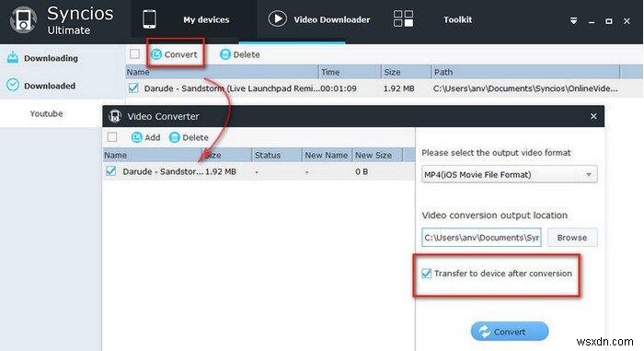Click the Video Downloader play icon

tap(277, 19)
